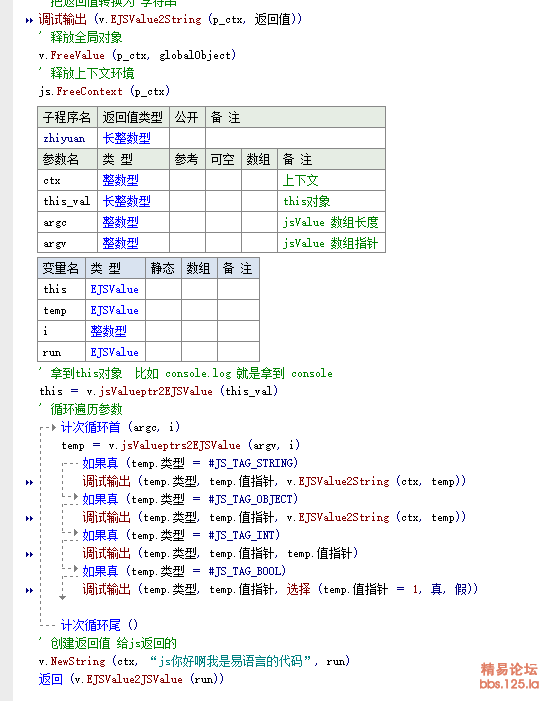Toggle the 可空 cell for parameter this_val
The height and width of the screenshot is (701, 552).
click(x=223, y=201)
